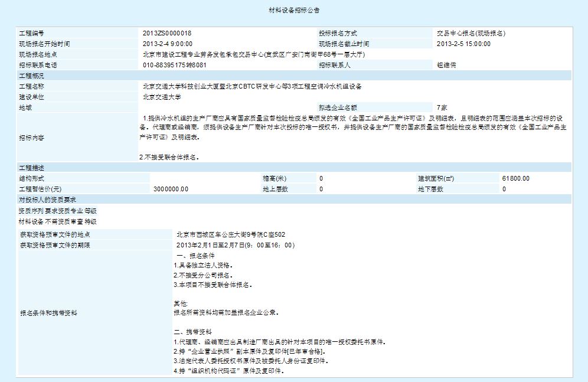Click the contact person name beside 招标联系人
This screenshot has width=588, height=382.
pyautogui.click(x=446, y=65)
